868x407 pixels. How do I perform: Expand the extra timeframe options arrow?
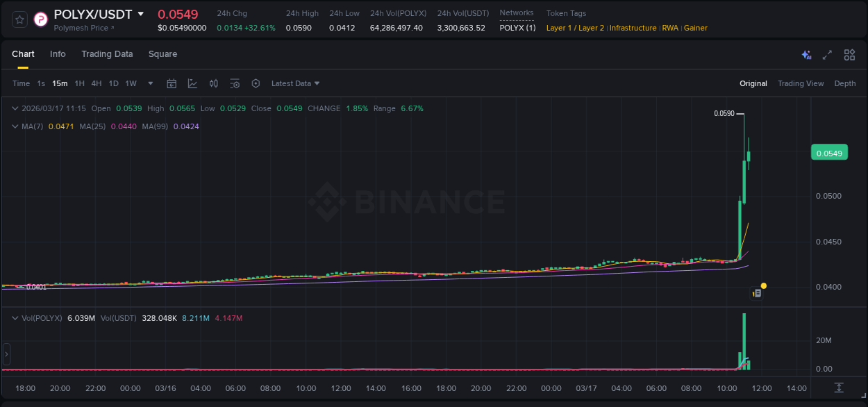coord(149,83)
